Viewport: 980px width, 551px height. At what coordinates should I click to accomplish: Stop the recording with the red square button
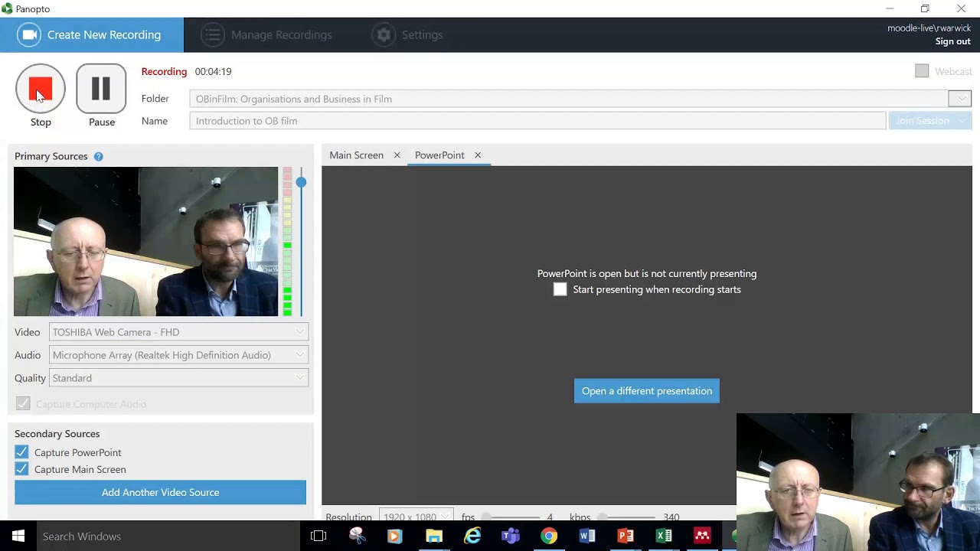(x=41, y=89)
